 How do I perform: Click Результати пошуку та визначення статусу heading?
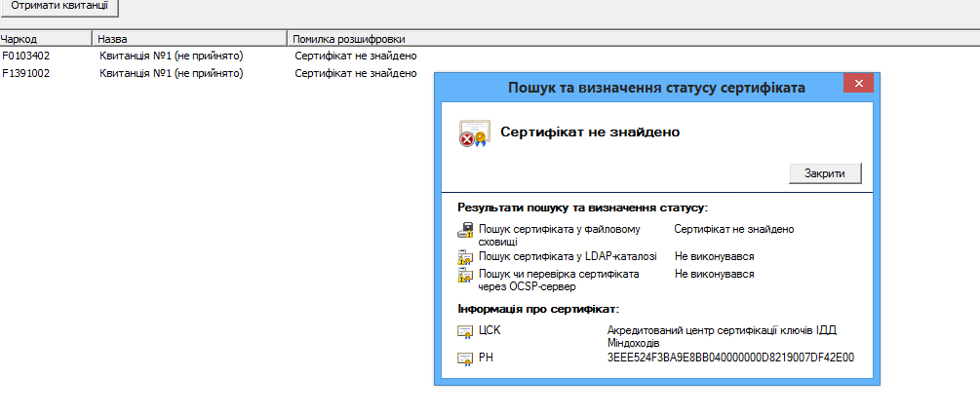(x=582, y=207)
